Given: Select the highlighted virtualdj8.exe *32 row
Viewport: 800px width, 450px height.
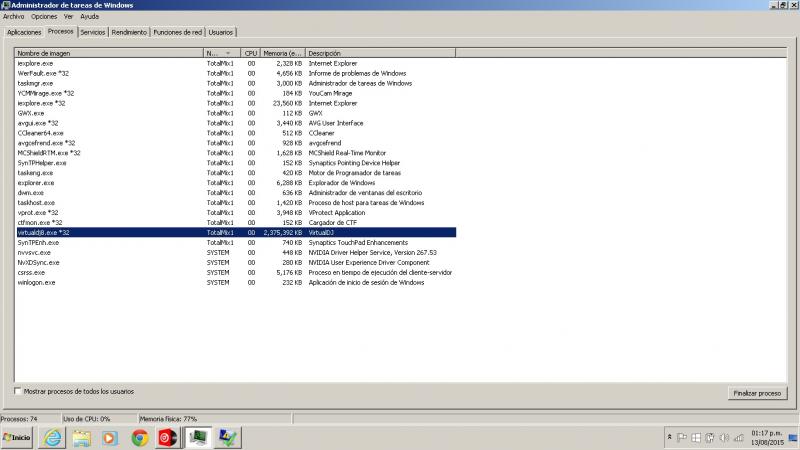Looking at the screenshot, I should click(236, 233).
